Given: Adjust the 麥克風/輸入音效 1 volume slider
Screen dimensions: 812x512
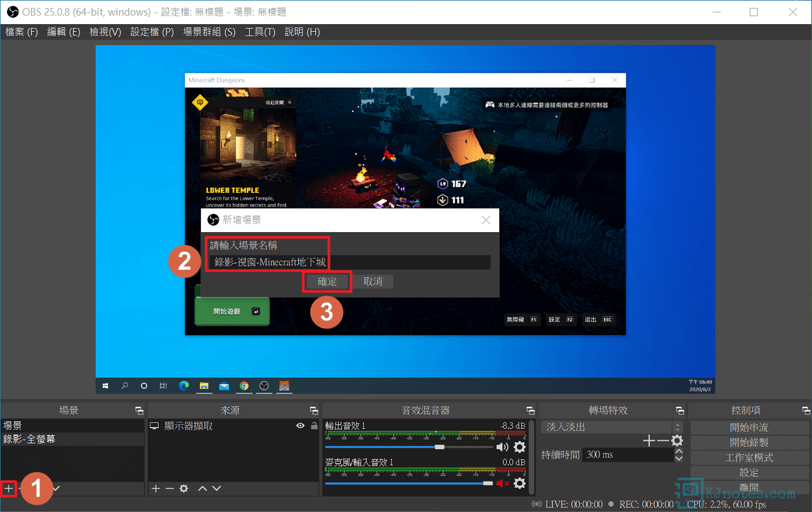Looking at the screenshot, I should pyautogui.click(x=409, y=483).
